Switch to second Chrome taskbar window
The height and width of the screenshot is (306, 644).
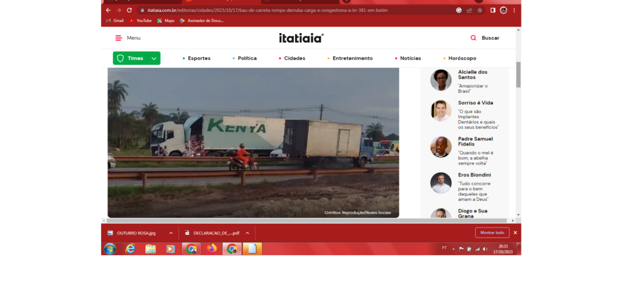[x=232, y=249]
